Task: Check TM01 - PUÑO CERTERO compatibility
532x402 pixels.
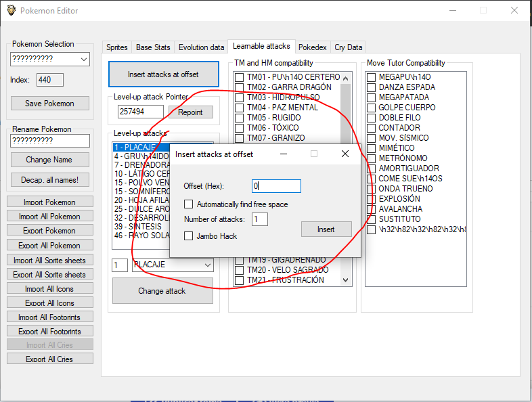Action: pyautogui.click(x=239, y=77)
